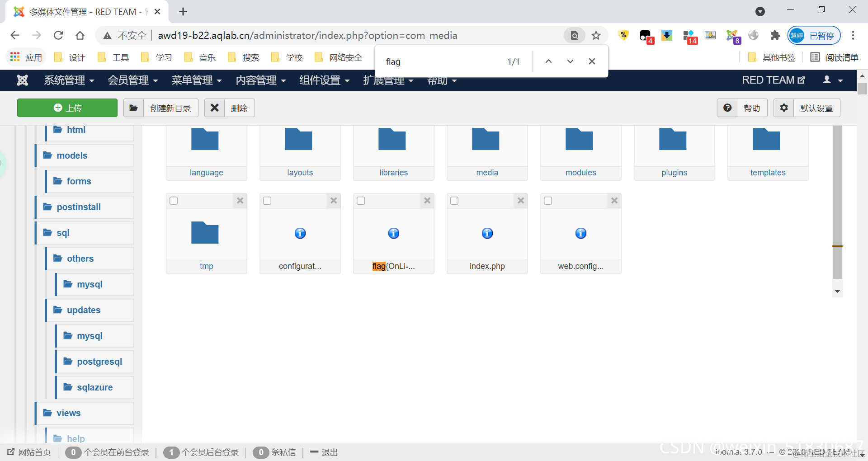
Task: Open the 其他书签 bookmarks folder
Action: [x=771, y=57]
